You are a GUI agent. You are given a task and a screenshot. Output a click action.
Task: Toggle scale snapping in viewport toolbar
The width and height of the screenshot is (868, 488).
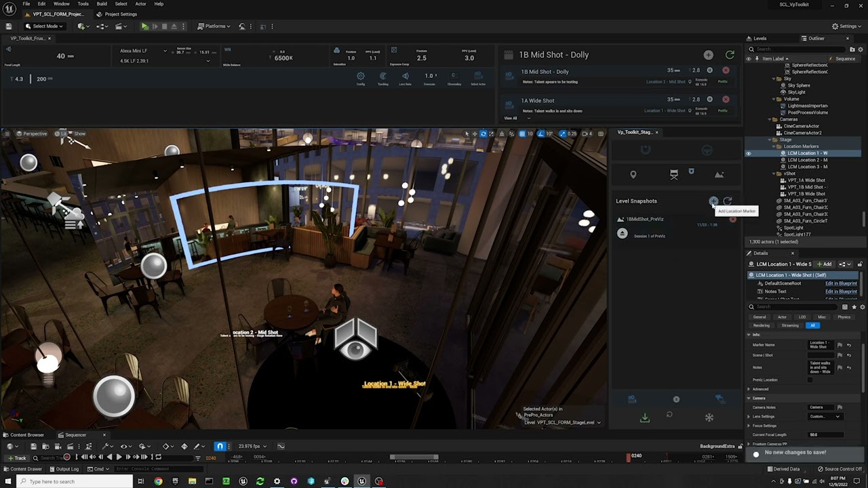coord(563,134)
